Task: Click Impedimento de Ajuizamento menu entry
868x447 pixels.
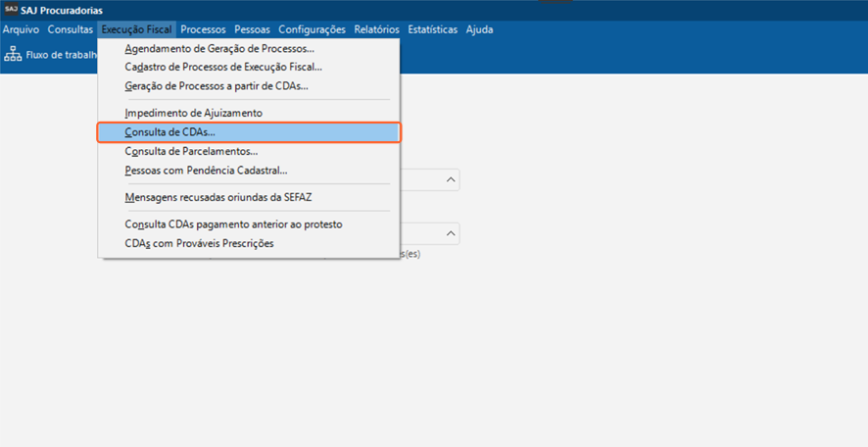Action: (193, 114)
